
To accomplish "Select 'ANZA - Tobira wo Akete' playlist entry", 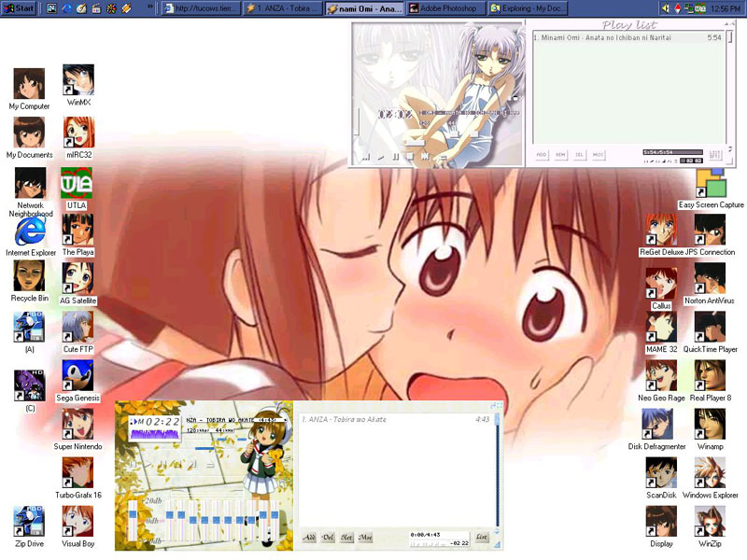I will (x=395, y=419).
